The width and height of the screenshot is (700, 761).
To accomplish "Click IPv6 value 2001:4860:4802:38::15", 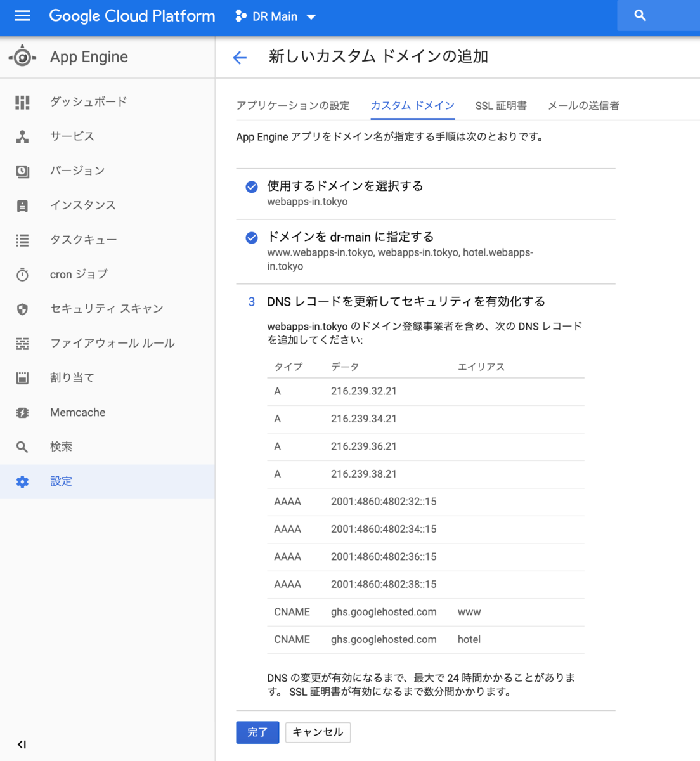I will [384, 585].
